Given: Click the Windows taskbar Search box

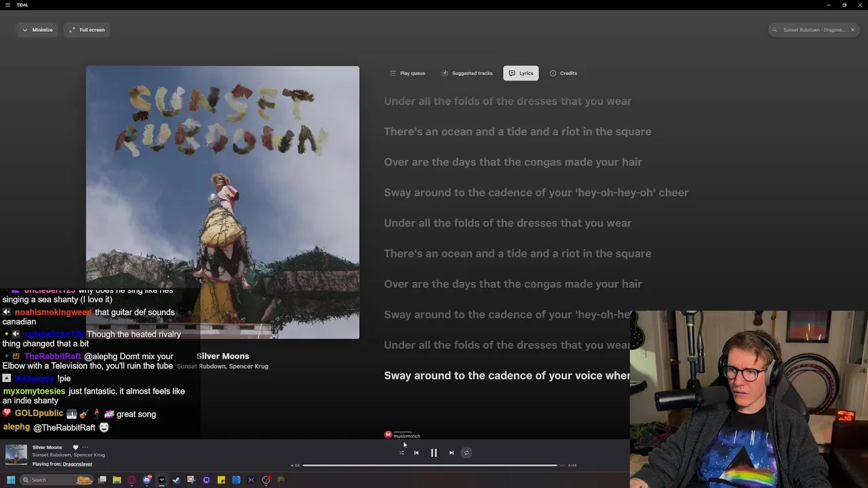Looking at the screenshot, I should point(58,480).
